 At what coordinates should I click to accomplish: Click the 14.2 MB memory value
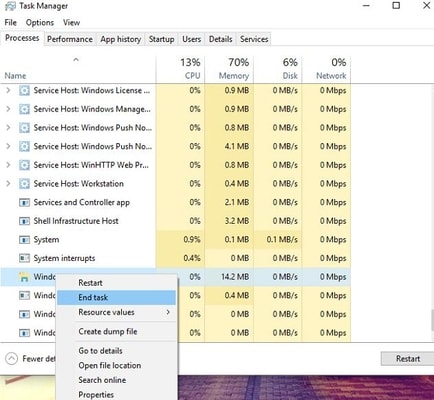click(235, 277)
